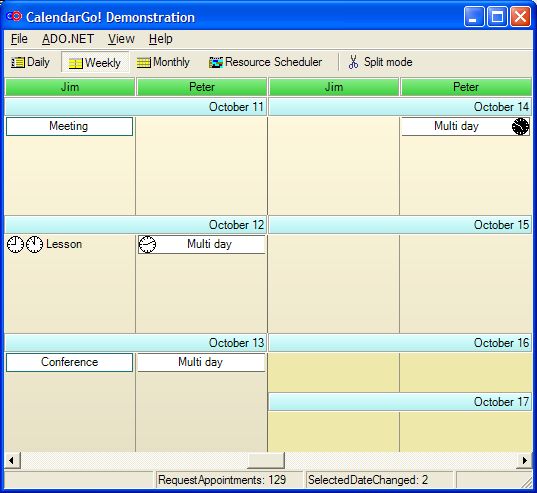Screen dimensions: 537x493
Task: Click the right scrollbar arrow
Action: 524,460
